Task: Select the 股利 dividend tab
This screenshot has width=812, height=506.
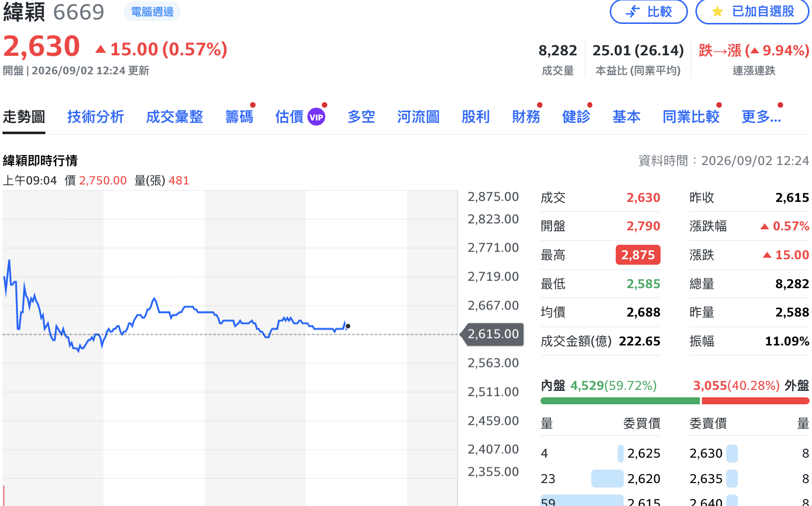Action: click(x=476, y=117)
